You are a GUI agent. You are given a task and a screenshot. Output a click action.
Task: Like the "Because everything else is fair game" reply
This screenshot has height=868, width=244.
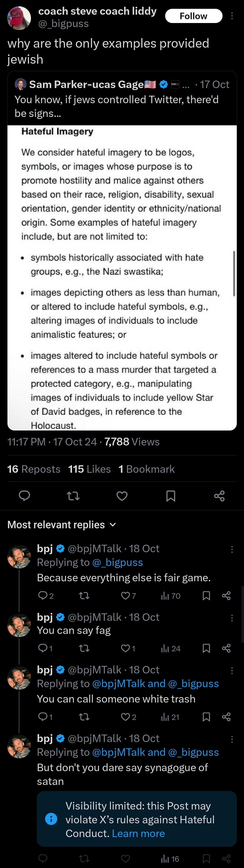(125, 596)
